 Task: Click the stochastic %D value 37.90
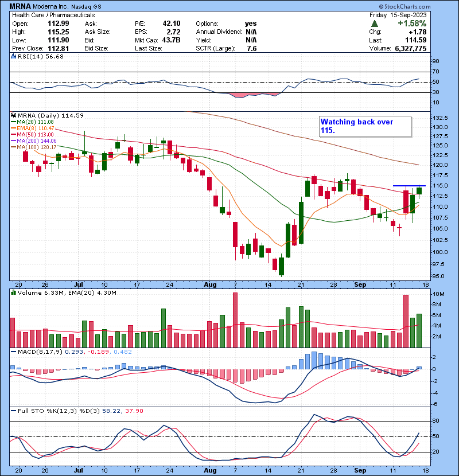(x=134, y=411)
